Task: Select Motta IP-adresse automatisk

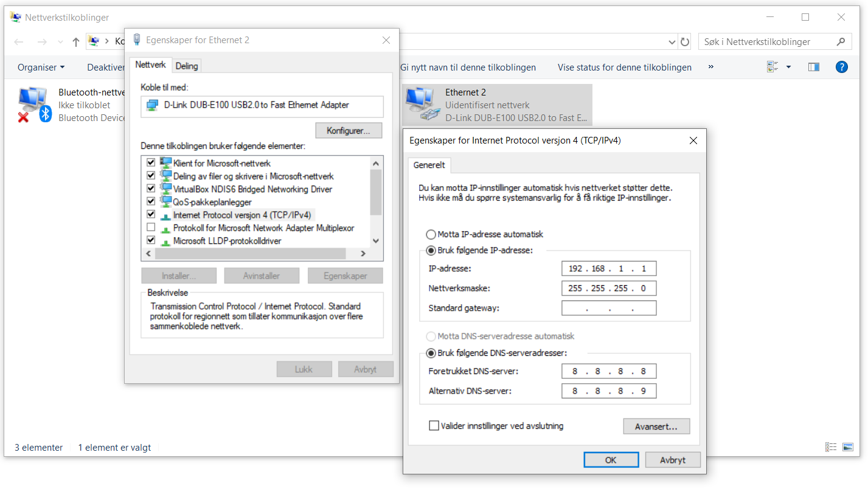Action: pyautogui.click(x=431, y=234)
